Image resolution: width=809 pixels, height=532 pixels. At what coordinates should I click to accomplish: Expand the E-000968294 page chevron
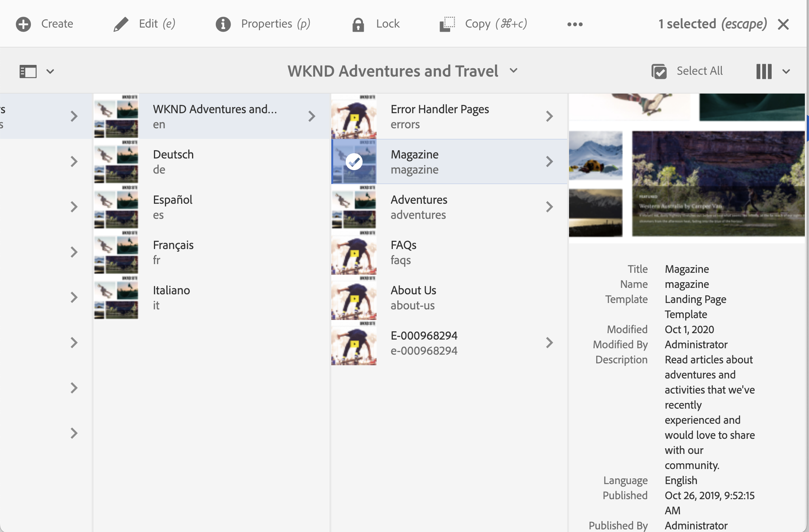pyautogui.click(x=549, y=343)
